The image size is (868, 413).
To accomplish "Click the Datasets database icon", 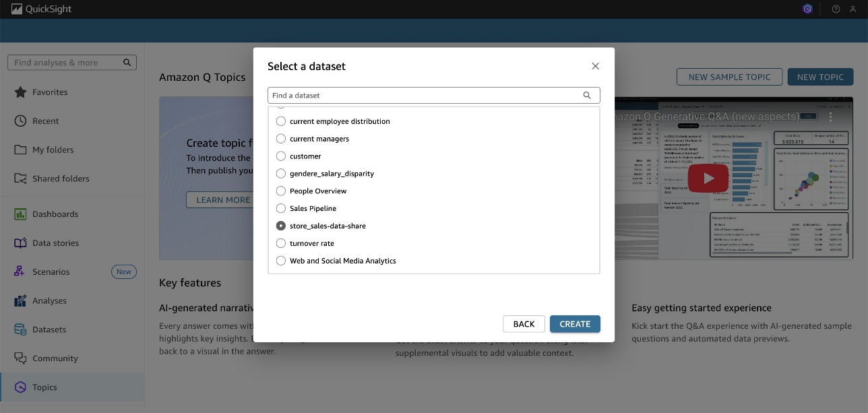I will [20, 329].
